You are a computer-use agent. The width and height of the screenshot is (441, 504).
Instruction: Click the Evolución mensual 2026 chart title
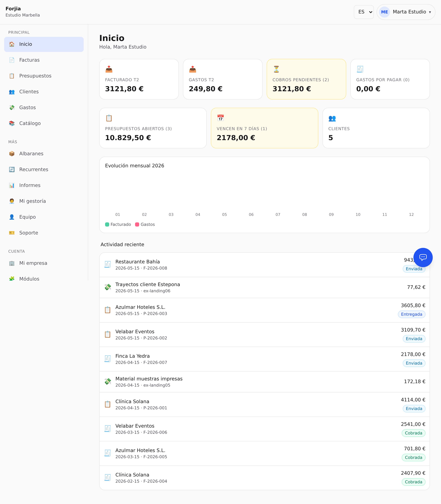[135, 166]
